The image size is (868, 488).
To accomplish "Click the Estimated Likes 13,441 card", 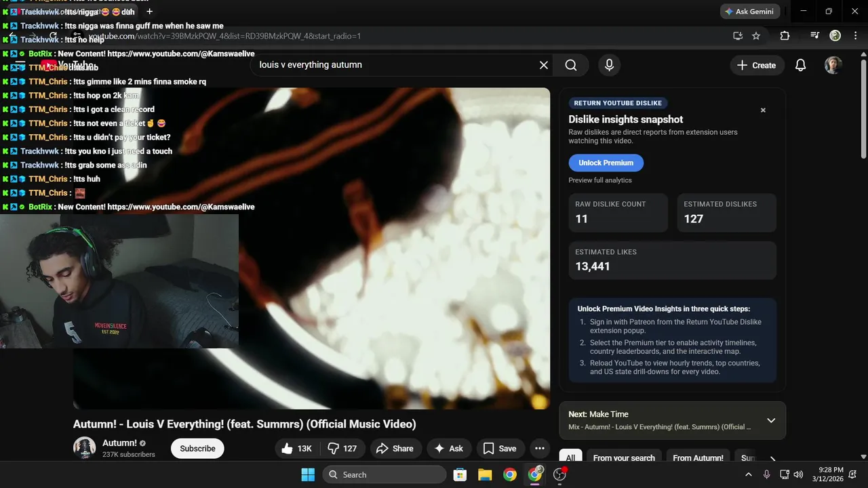I will (673, 260).
